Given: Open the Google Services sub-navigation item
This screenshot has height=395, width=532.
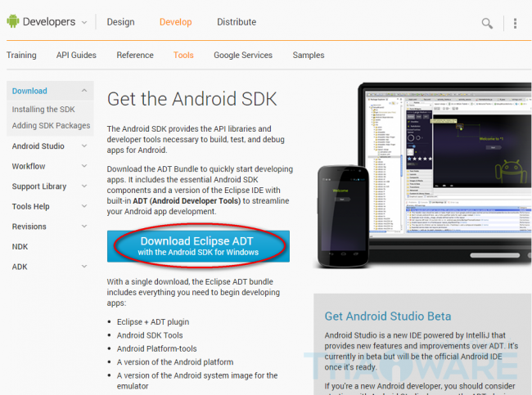Looking at the screenshot, I should (x=243, y=55).
